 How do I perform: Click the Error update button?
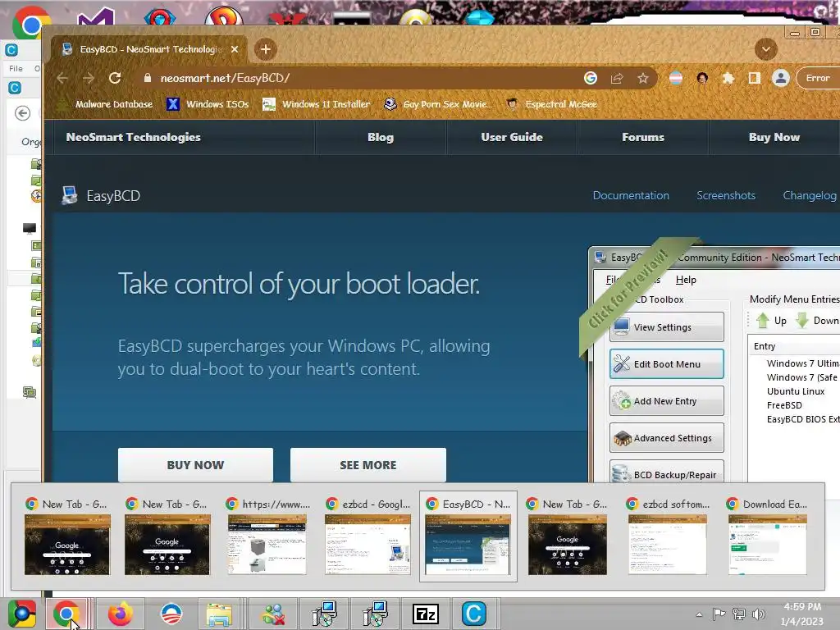coord(818,78)
